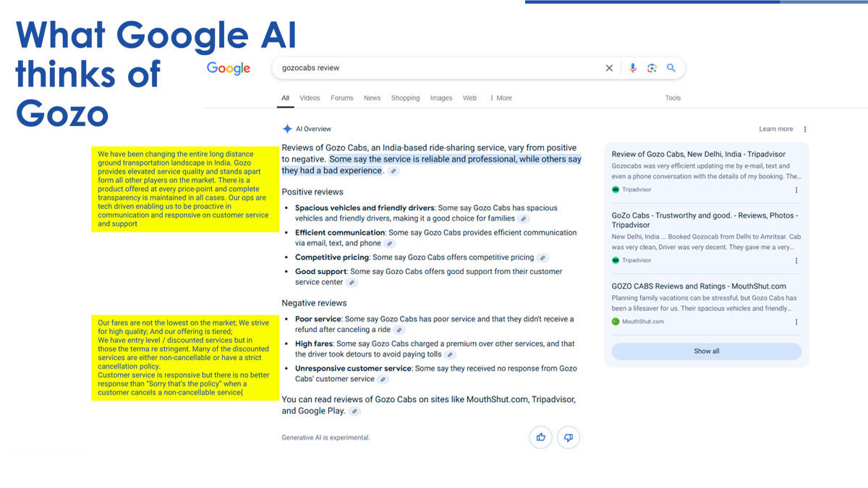Open AI Overview three-dot options menu
This screenshot has width=868, height=488.
pyautogui.click(x=805, y=129)
